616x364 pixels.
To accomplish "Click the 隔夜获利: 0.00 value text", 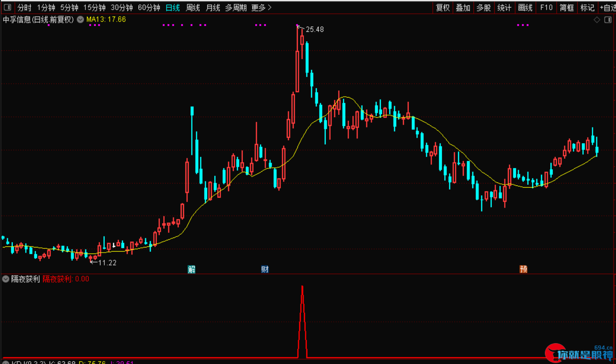I will 66,279.
